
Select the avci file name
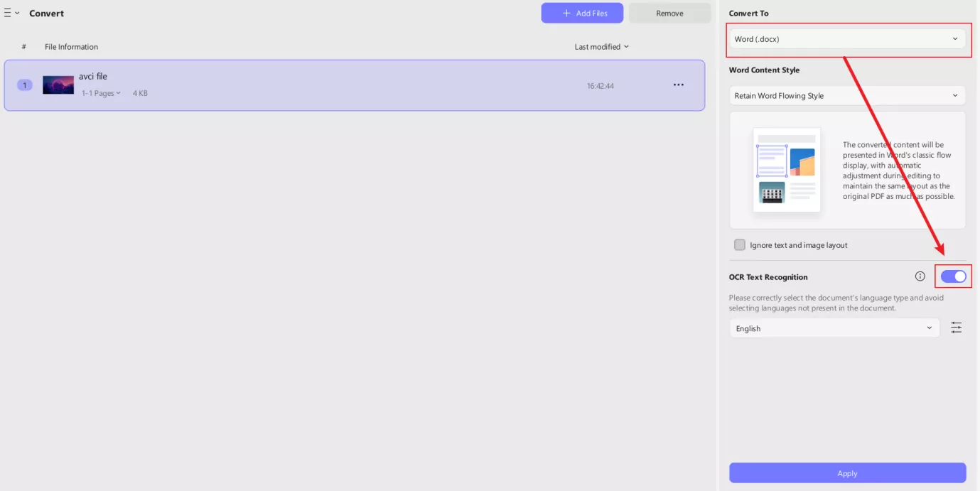pyautogui.click(x=93, y=77)
